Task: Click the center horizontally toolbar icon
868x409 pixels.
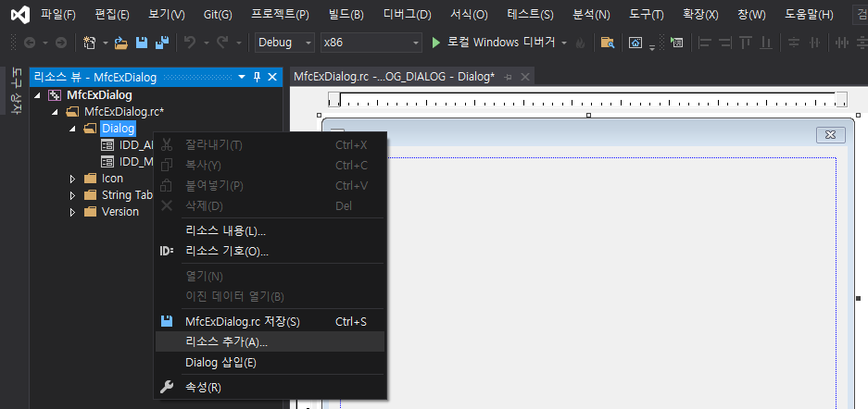Action: [x=814, y=43]
